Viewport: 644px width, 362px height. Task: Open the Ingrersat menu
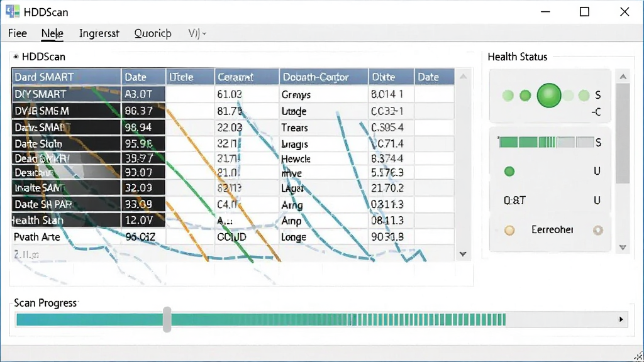[99, 33]
